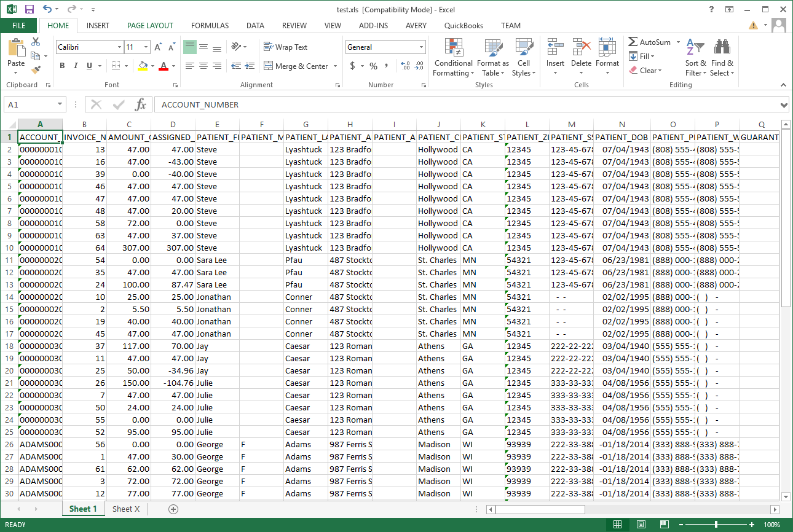Increase decimal places

(x=405, y=66)
